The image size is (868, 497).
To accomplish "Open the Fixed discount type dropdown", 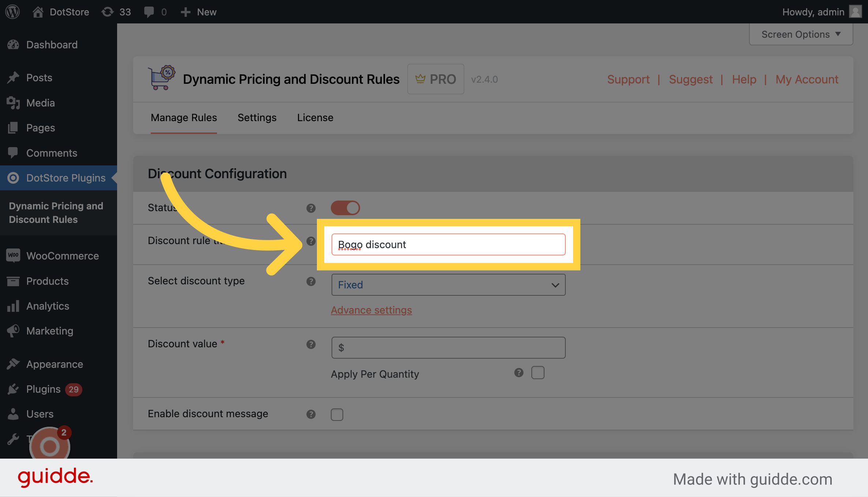I will click(x=448, y=285).
